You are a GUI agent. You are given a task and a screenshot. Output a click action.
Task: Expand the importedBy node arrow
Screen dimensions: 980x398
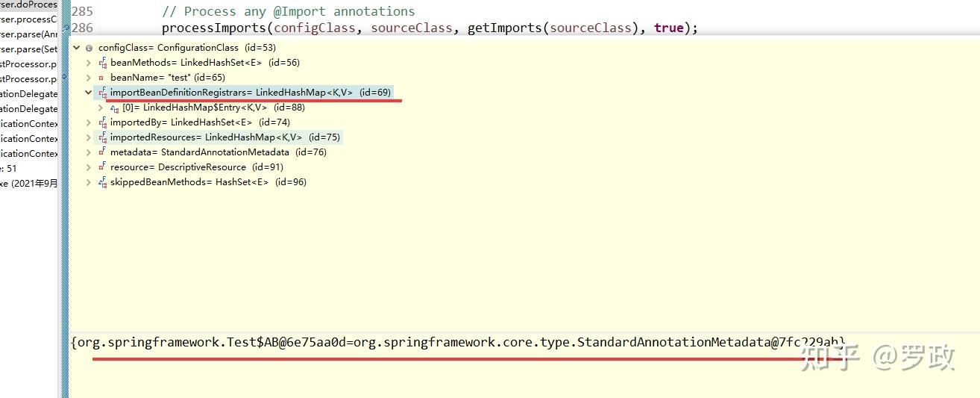(x=89, y=122)
